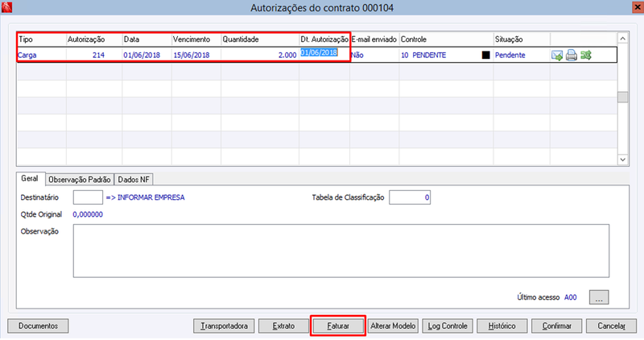Click the A00 último acesso value

coord(570,297)
